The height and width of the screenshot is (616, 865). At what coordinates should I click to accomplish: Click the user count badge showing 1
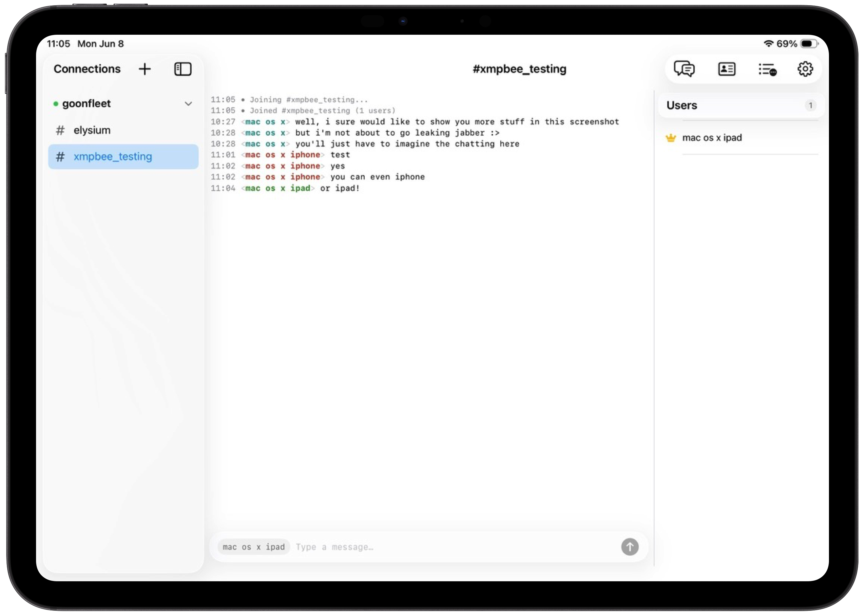point(810,106)
